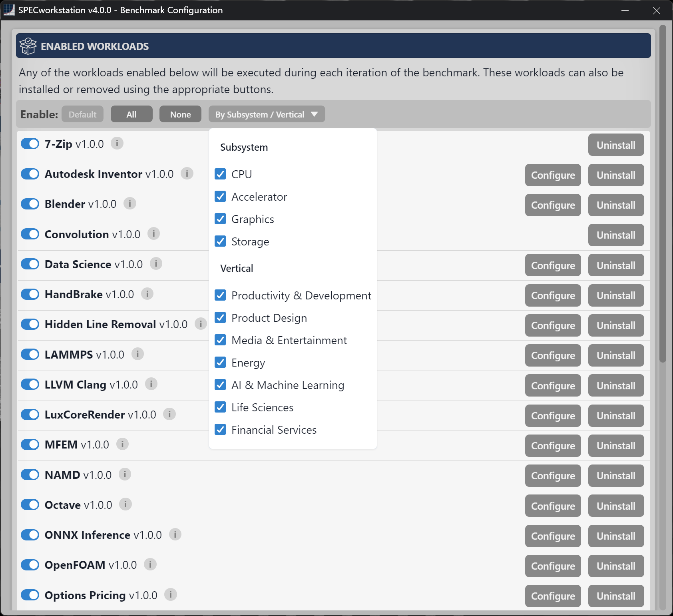The height and width of the screenshot is (616, 673).
Task: Show Options Pricing info icon
Action: point(171,595)
